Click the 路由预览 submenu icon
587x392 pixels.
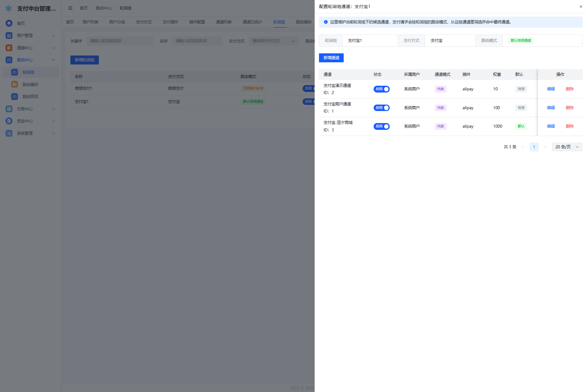[15, 97]
